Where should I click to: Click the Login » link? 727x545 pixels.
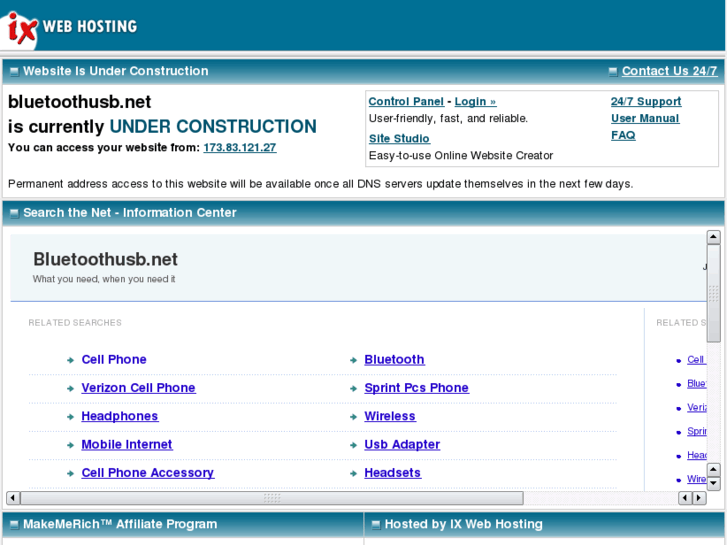(475, 102)
